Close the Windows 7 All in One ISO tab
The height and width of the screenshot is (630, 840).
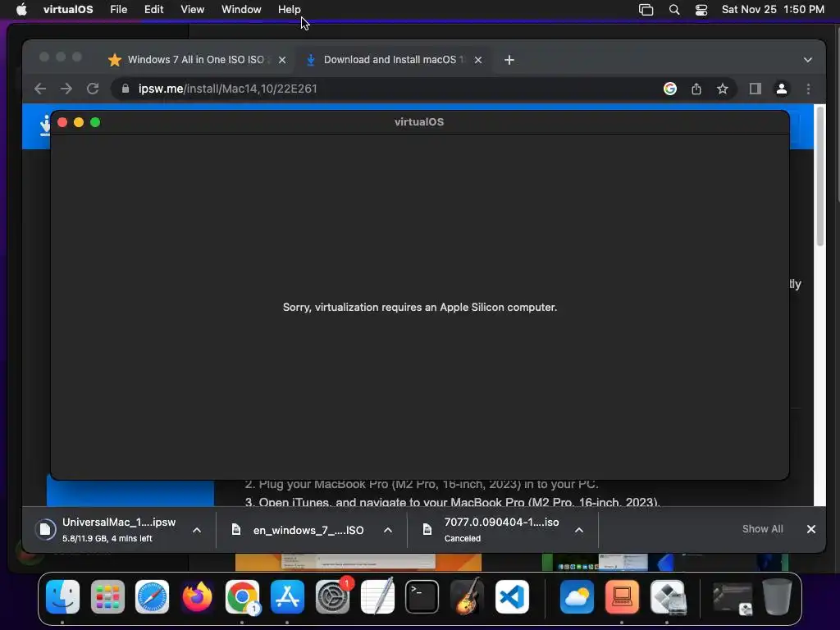pos(282,60)
